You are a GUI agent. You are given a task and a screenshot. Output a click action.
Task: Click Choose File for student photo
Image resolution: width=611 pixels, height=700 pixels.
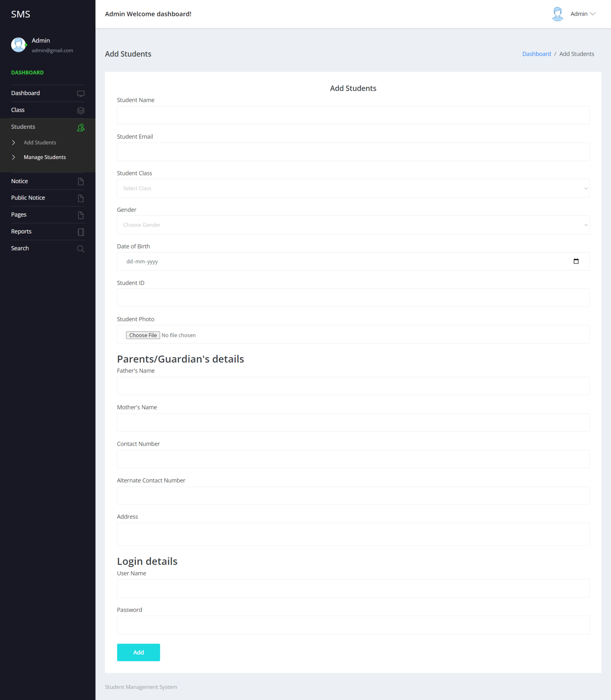coord(143,335)
